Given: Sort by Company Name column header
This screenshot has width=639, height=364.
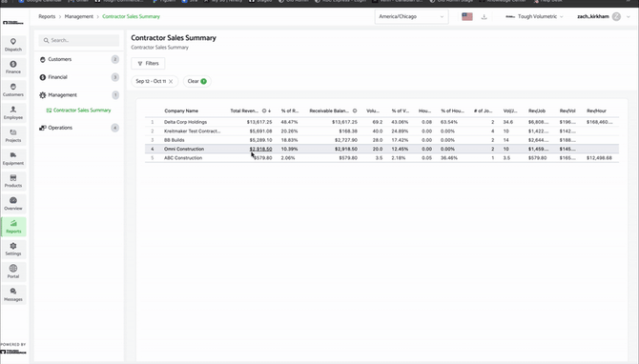Looking at the screenshot, I should coord(181,111).
